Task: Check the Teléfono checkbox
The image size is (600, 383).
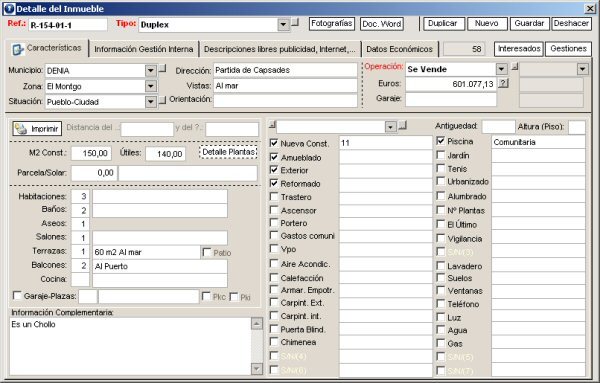Action: click(440, 304)
